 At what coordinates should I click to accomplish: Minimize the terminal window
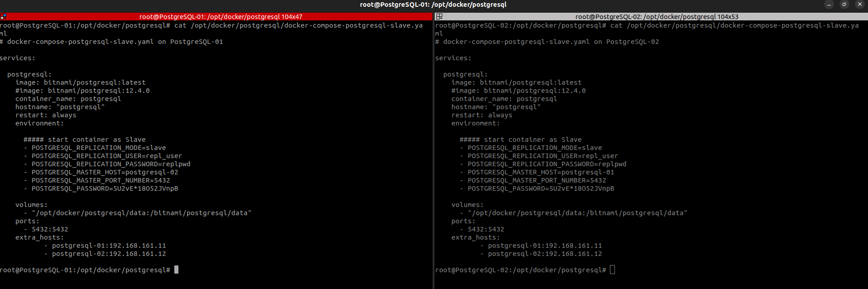pyautogui.click(x=829, y=5)
